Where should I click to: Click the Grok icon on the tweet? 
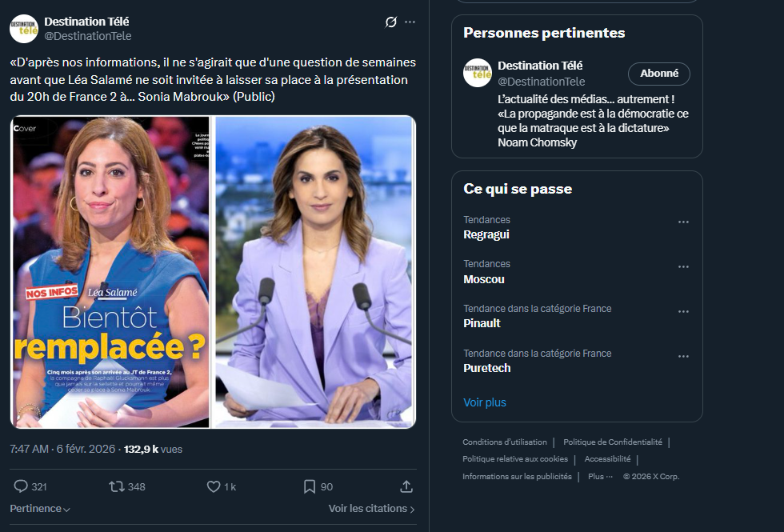point(390,22)
